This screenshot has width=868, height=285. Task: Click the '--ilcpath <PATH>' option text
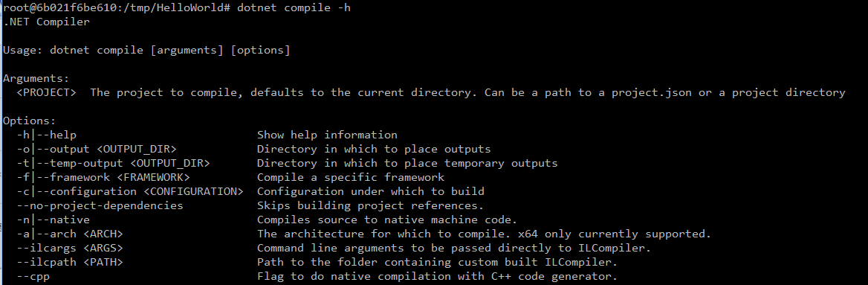(x=70, y=262)
